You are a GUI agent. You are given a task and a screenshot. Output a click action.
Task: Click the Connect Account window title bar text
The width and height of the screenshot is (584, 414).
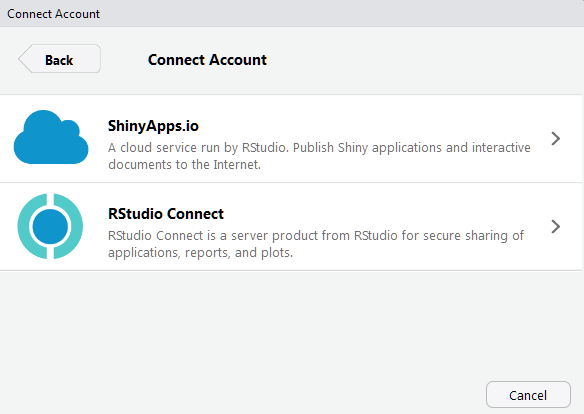[x=54, y=14]
